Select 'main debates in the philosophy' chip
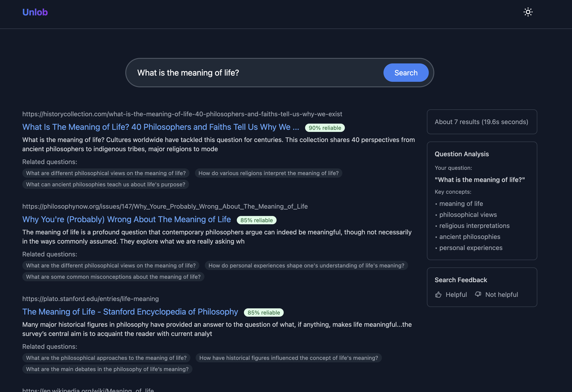The width and height of the screenshot is (572, 392). tap(107, 369)
